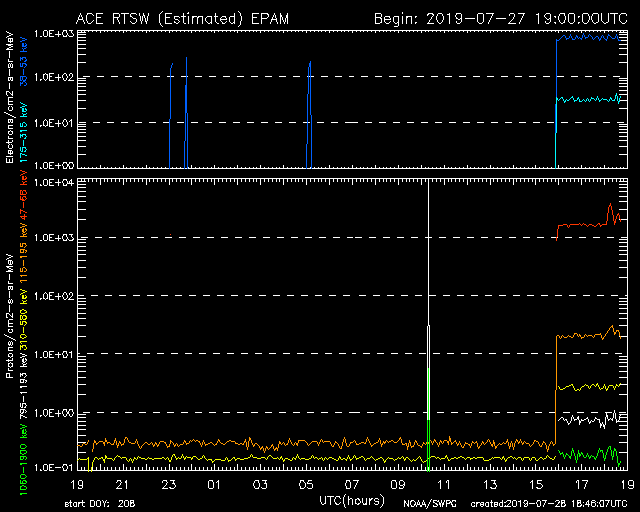Click the start DOY: 208 text

[x=100, y=503]
